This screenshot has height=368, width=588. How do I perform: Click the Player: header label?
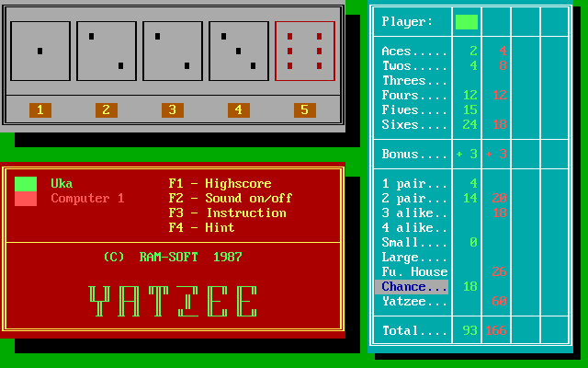407,21
